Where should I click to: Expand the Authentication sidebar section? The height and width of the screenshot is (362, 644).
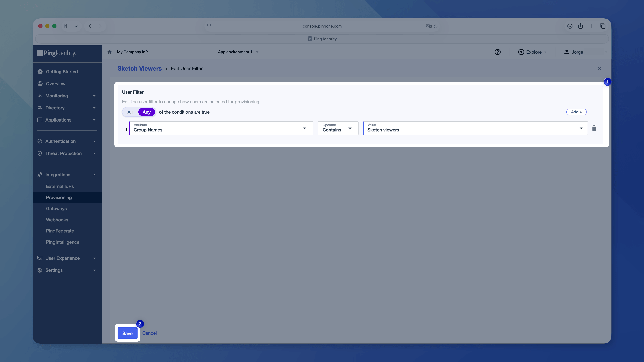click(94, 141)
